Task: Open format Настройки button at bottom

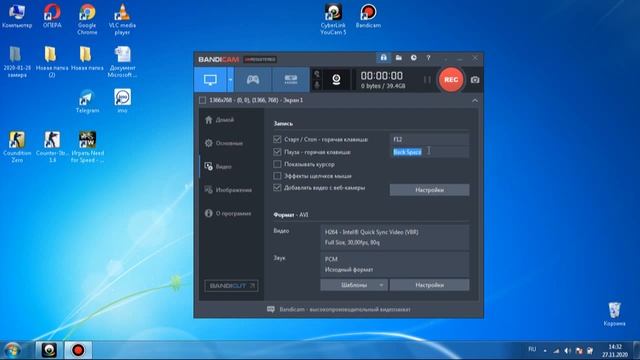Action: click(429, 285)
